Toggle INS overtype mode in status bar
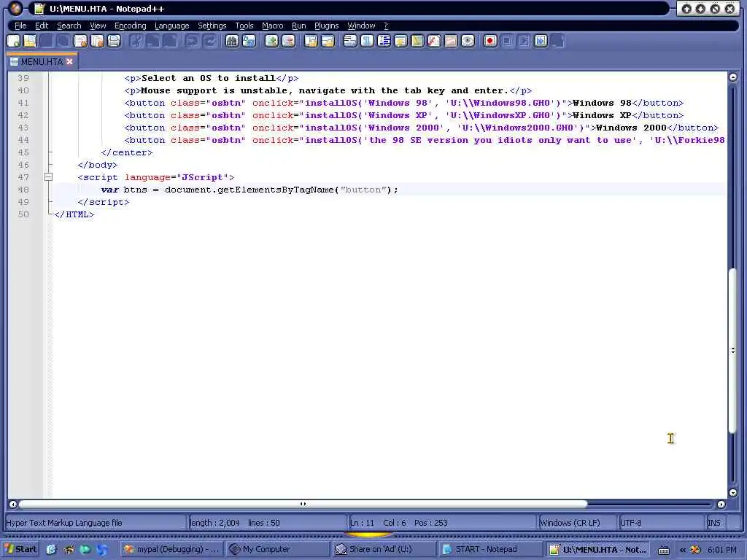Screen dimensions: 747x560 [x=713, y=523]
